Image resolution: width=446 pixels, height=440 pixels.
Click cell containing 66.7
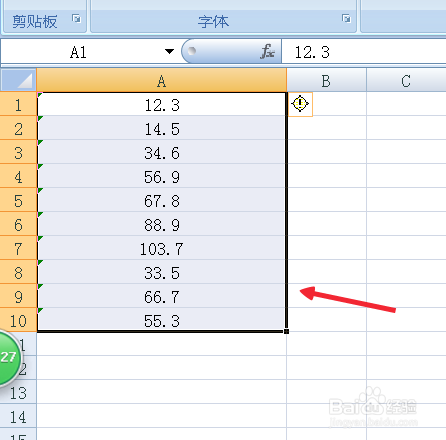(x=162, y=296)
